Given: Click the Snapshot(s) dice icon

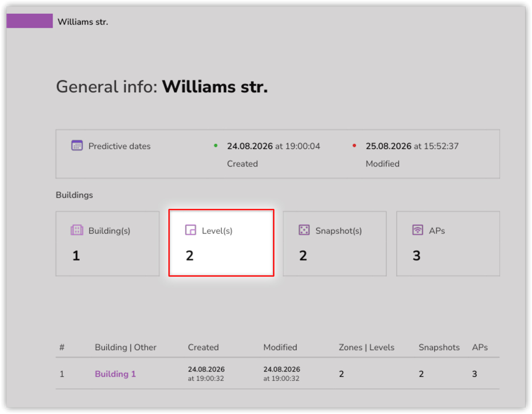Looking at the screenshot, I should (304, 230).
